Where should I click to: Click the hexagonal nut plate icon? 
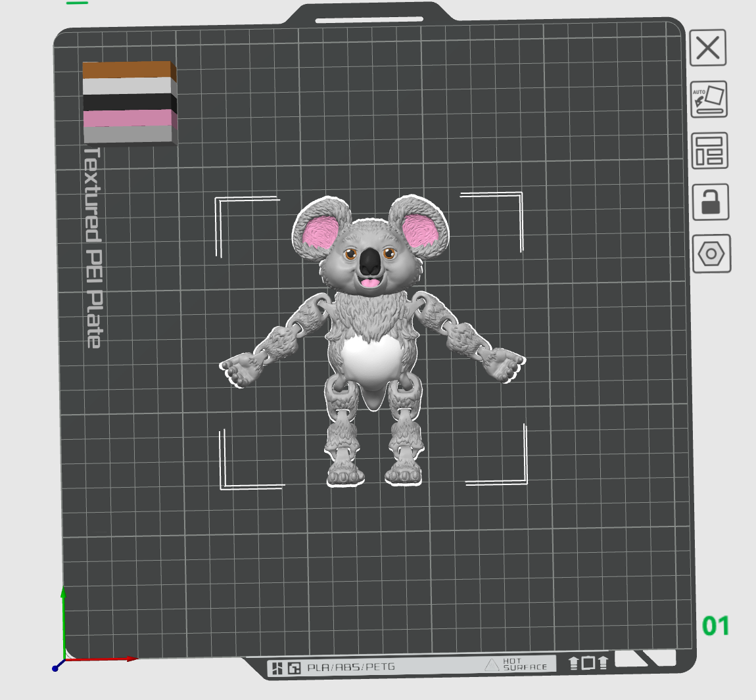pyautogui.click(x=711, y=255)
